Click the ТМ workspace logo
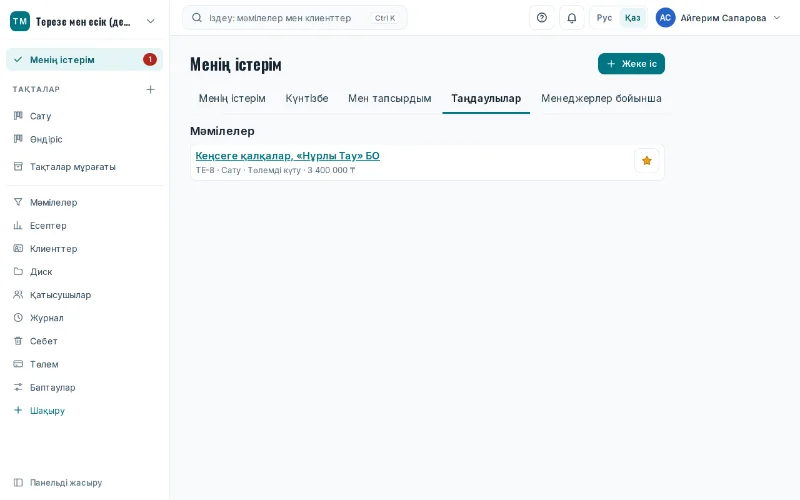Screen dimensions: 800x500 tap(20, 21)
